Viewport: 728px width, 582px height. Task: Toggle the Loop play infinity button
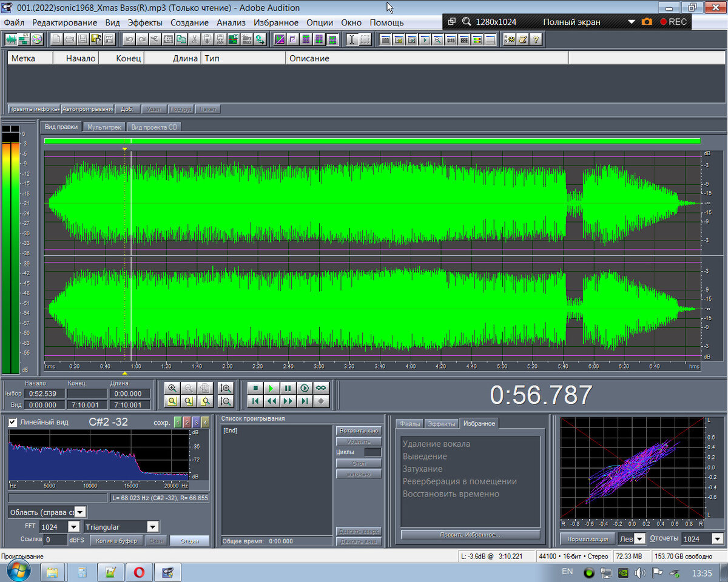pyautogui.click(x=321, y=388)
